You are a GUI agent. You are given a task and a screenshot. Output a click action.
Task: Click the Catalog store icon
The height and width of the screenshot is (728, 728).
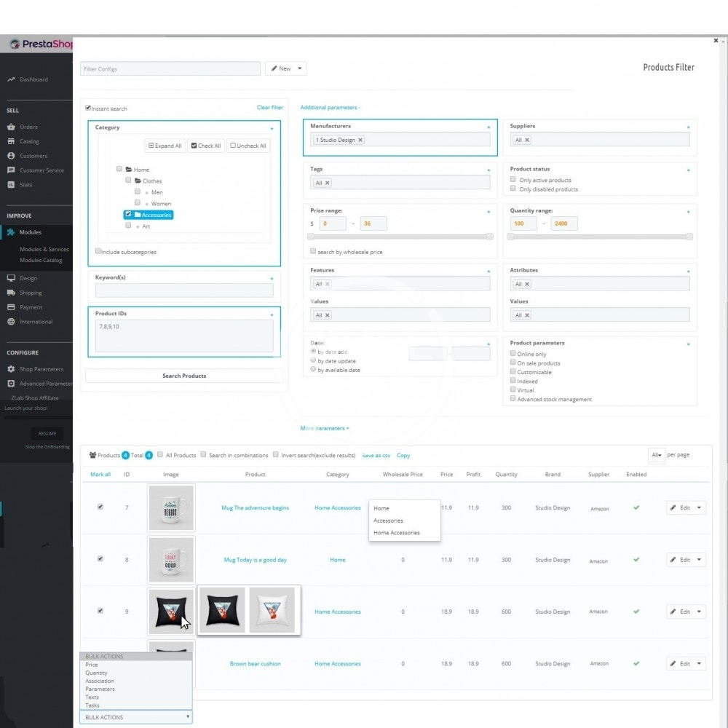pos(11,141)
